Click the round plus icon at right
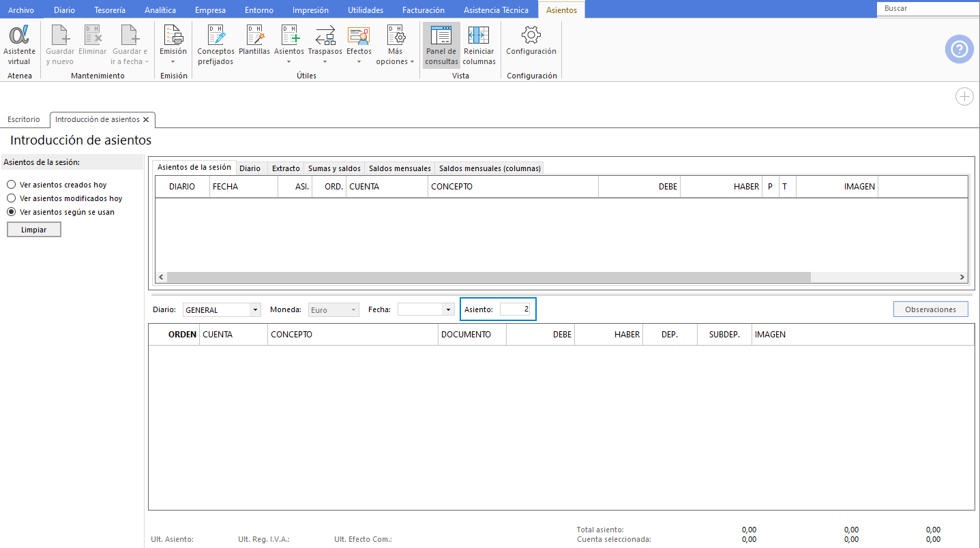 coord(964,97)
